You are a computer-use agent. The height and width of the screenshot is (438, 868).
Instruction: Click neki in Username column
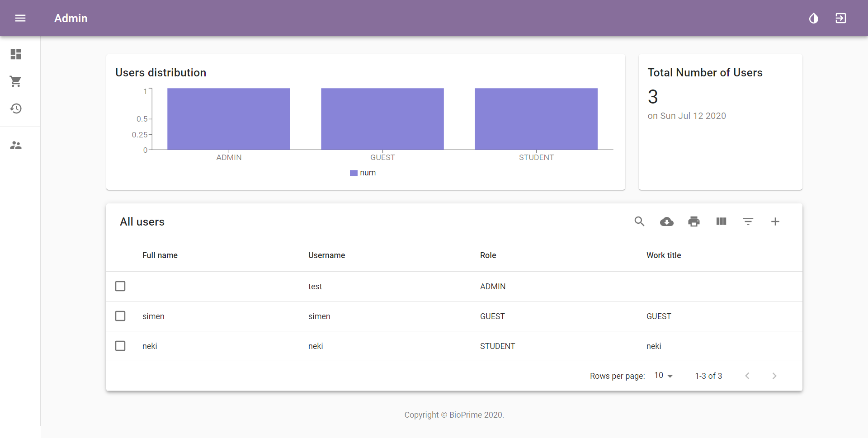pyautogui.click(x=316, y=346)
